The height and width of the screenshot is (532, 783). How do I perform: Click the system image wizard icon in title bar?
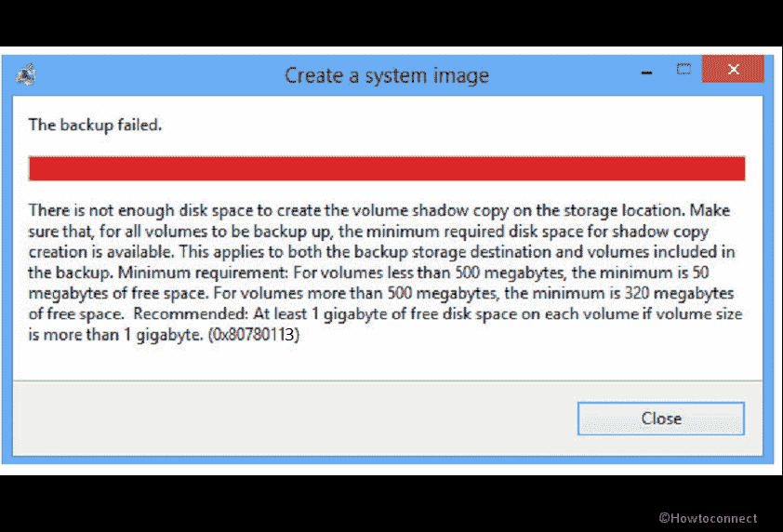coord(26,74)
